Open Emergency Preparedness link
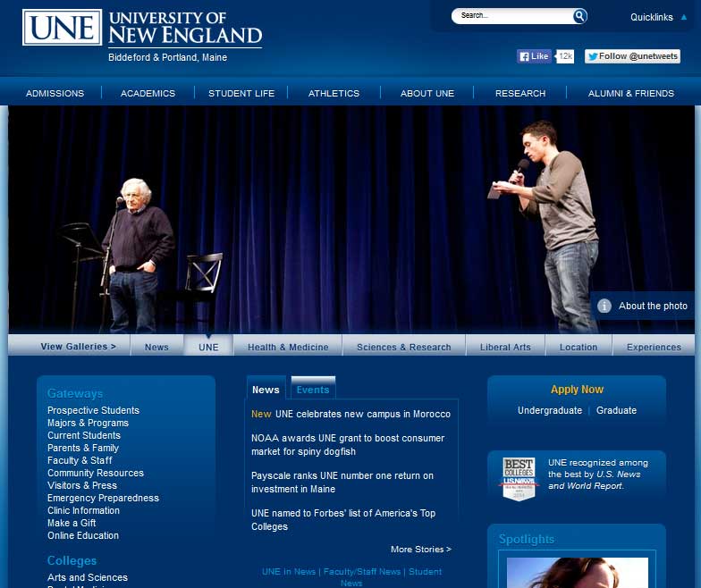This screenshot has width=701, height=588. (104, 498)
